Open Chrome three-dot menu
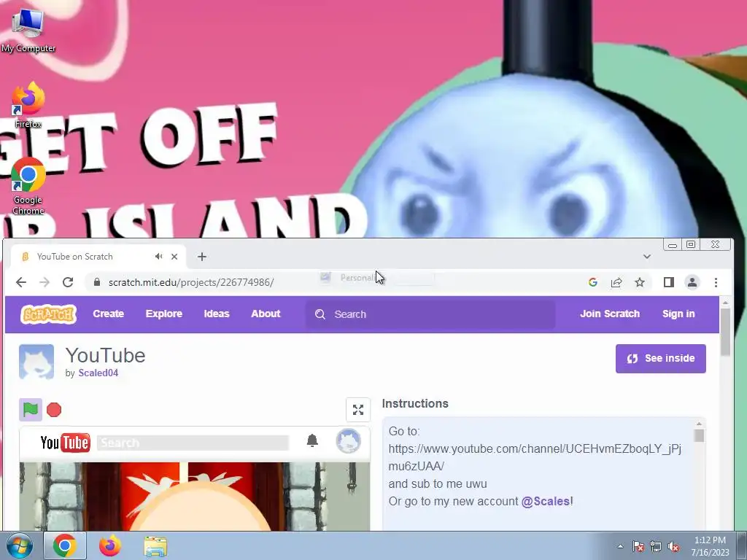 716,282
